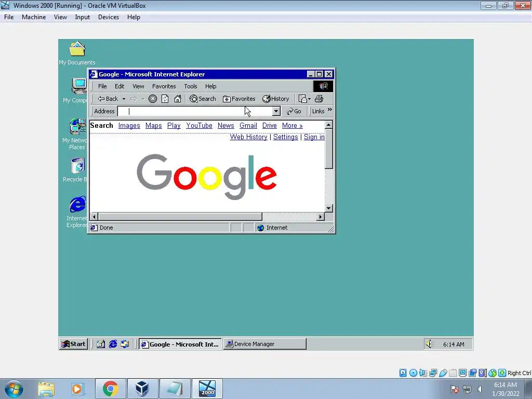Open the IE File menu

coord(102,86)
